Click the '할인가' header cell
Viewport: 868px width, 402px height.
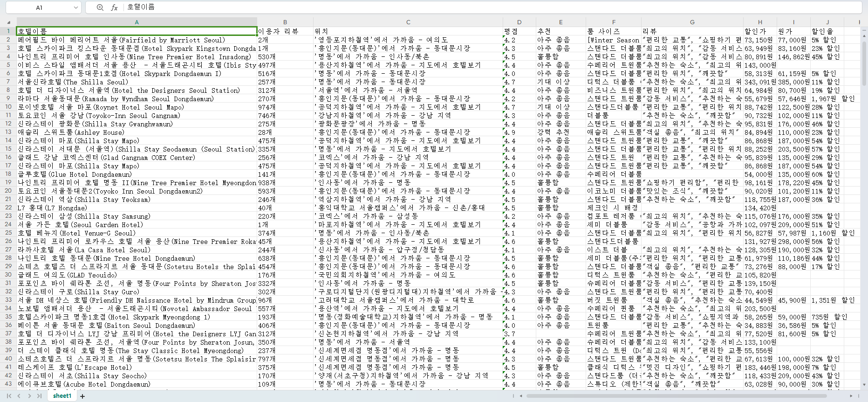tap(760, 31)
